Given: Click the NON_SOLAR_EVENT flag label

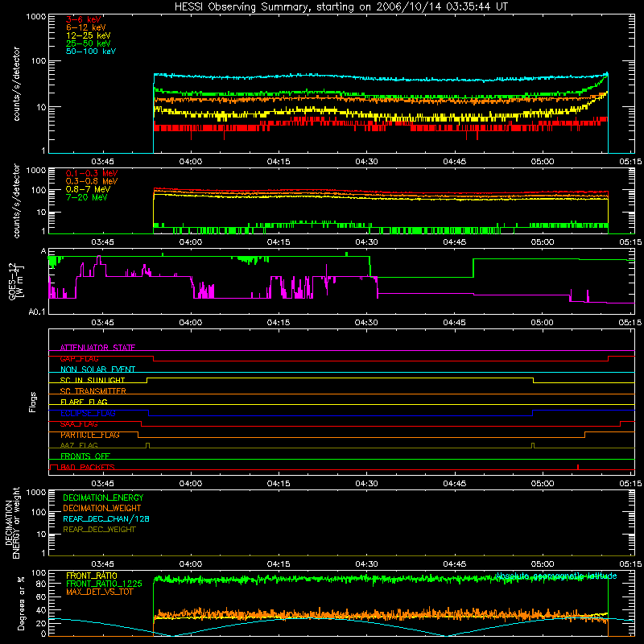Looking at the screenshot, I should pyautogui.click(x=97, y=369).
